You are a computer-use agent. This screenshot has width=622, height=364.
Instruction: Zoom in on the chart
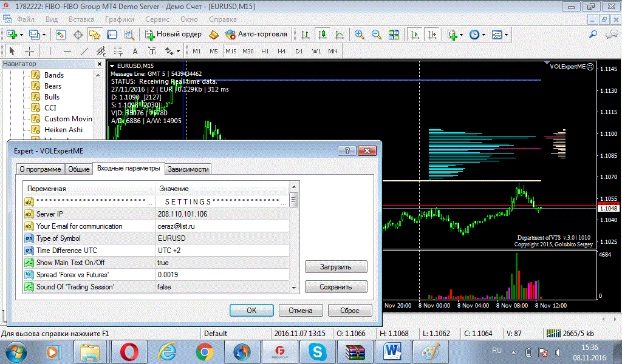[x=360, y=35]
